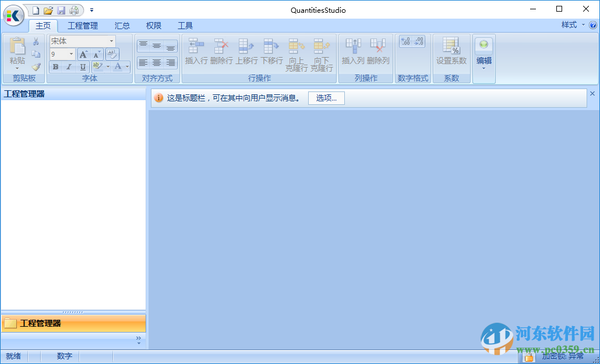The width and height of the screenshot is (600, 364).
Task: Open the 汇总 ribbon tab
Action: [x=122, y=26]
